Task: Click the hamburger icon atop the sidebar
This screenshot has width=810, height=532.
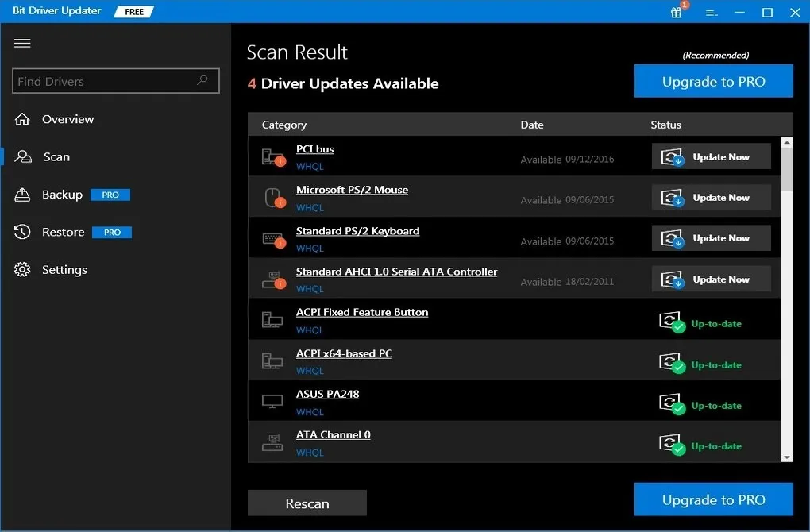Action: pos(22,43)
